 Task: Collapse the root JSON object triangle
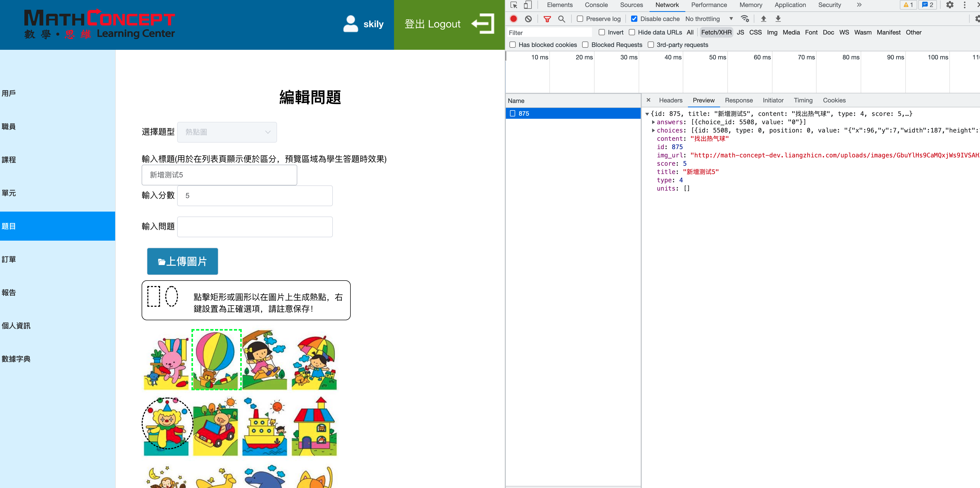point(647,114)
